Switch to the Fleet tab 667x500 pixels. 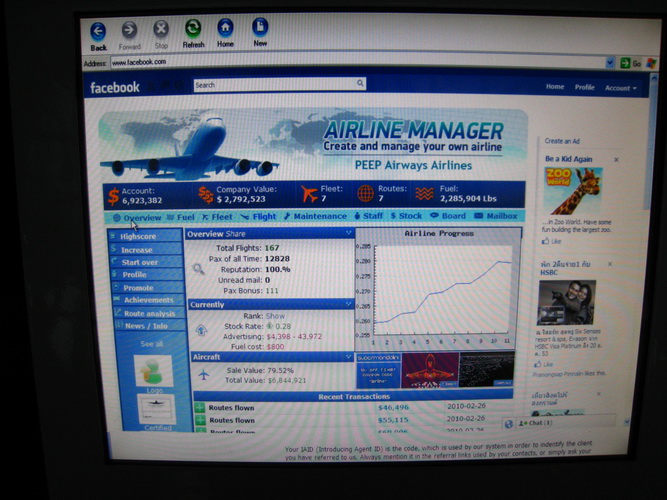click(217, 217)
